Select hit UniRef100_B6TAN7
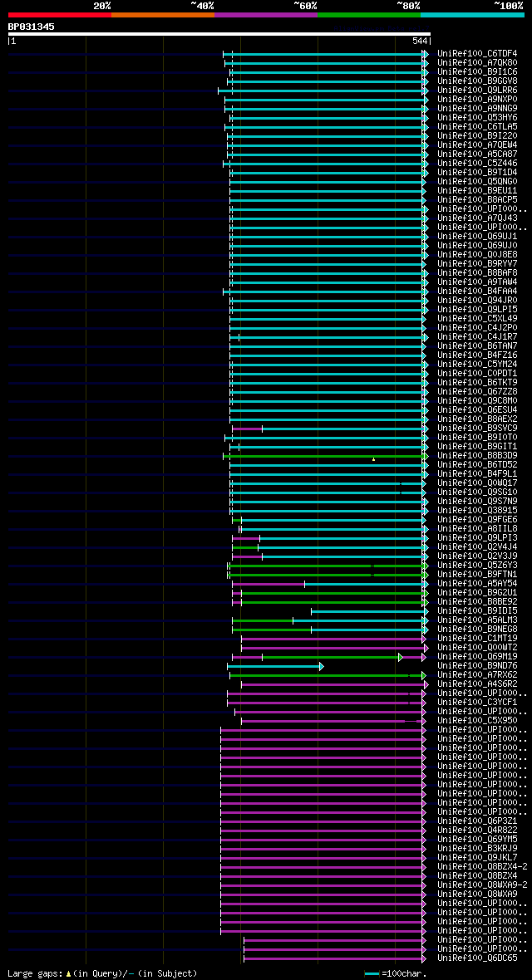Image resolution: width=532 pixels, height=980 pixels. click(x=477, y=346)
